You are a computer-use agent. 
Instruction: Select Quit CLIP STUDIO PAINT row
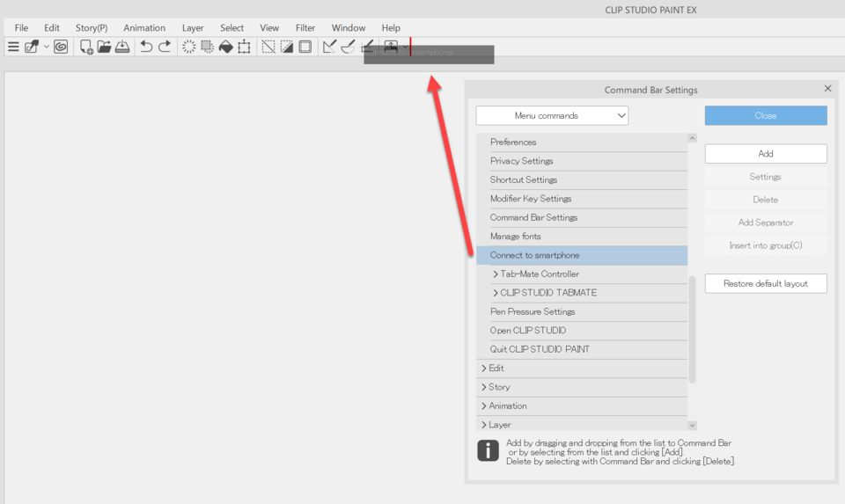pyautogui.click(x=582, y=349)
